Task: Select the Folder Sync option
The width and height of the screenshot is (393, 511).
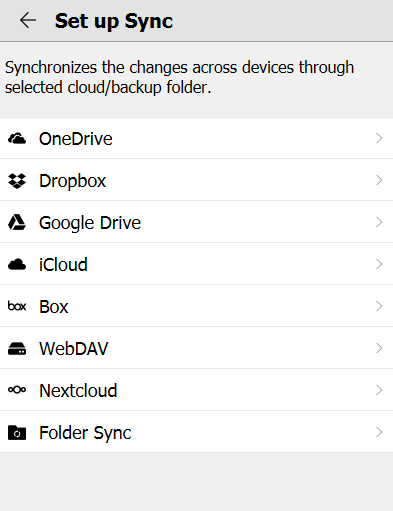Action: coord(196,432)
